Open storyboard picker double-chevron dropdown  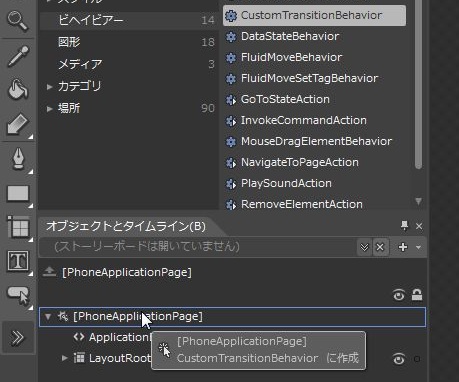point(365,247)
